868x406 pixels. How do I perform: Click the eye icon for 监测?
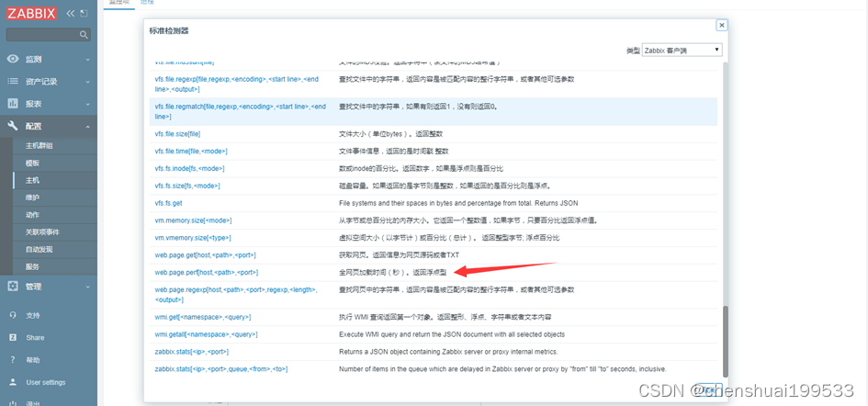(13, 60)
